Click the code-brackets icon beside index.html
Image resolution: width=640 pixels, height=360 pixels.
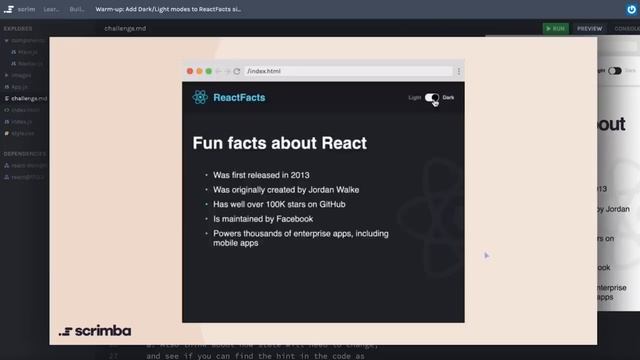(7, 110)
